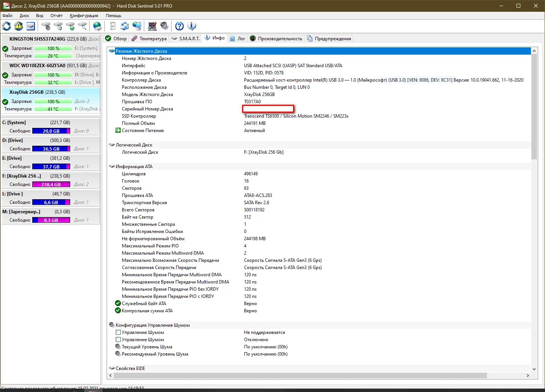Click the speaker toolbar icon
The height and width of the screenshot is (392, 545).
click(164, 26)
